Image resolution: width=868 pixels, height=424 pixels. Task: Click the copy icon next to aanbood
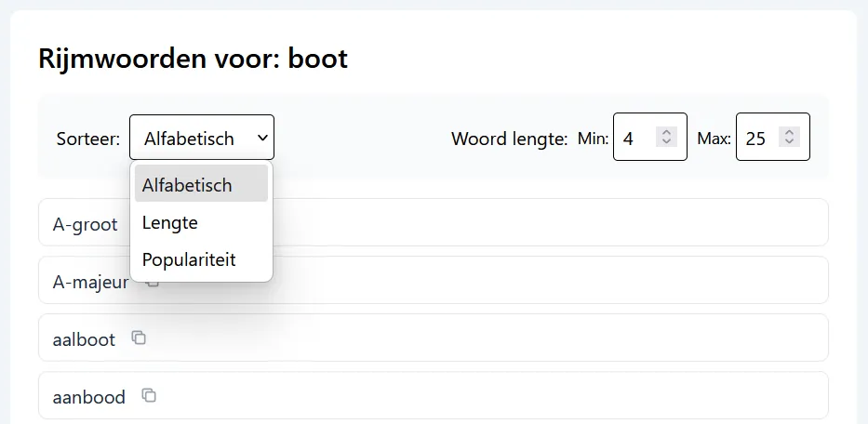(149, 395)
